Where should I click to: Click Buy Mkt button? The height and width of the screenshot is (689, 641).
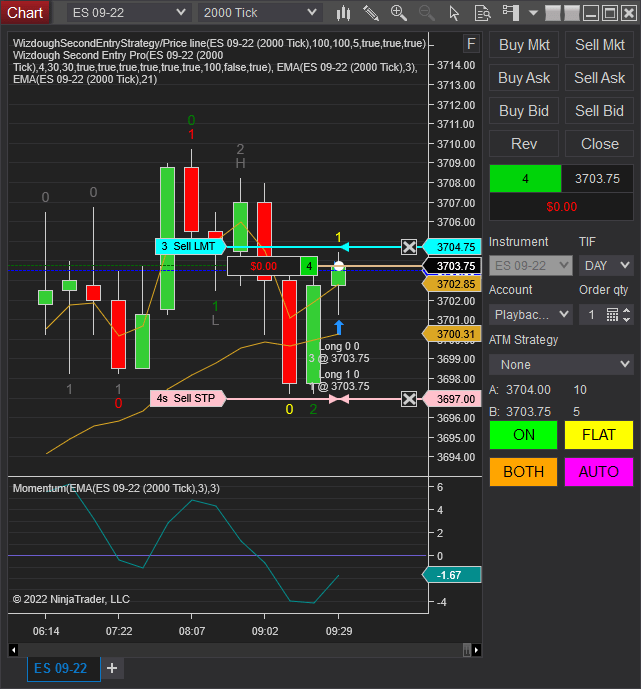[x=524, y=45]
